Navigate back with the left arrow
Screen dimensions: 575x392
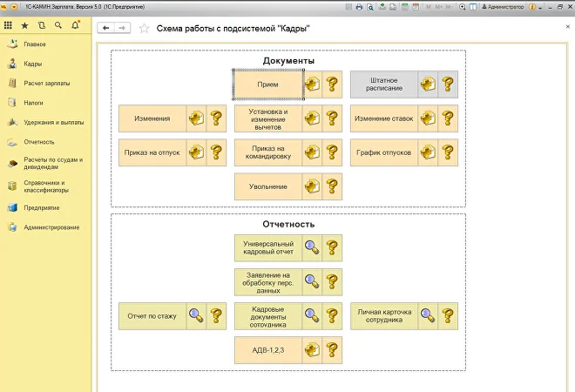tap(106, 28)
